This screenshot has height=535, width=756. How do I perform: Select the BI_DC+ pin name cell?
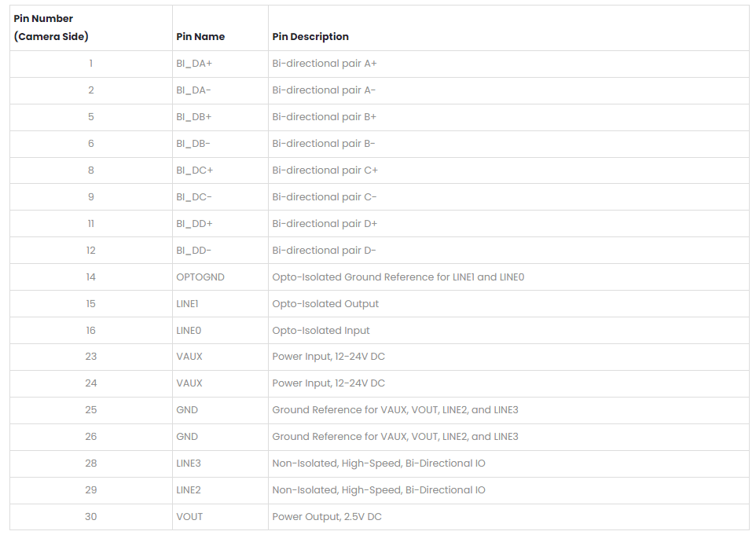click(x=194, y=170)
